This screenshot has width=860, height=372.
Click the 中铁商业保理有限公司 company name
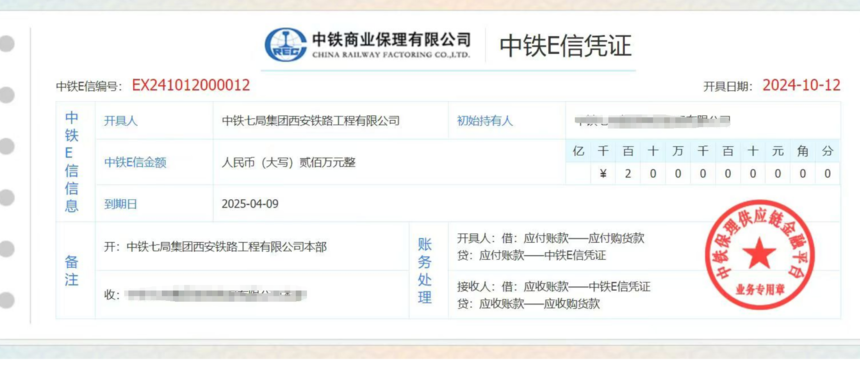391,40
